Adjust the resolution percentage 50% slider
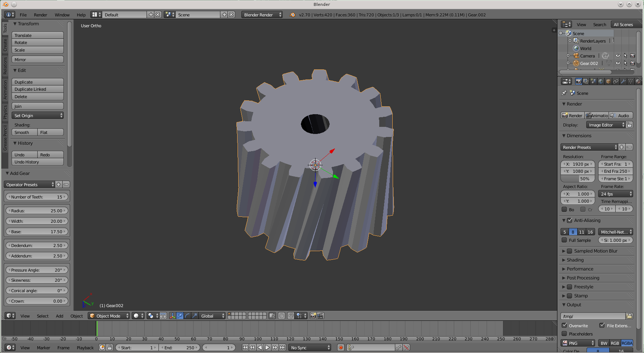Viewport: 644px width, 353px height. coord(578,179)
